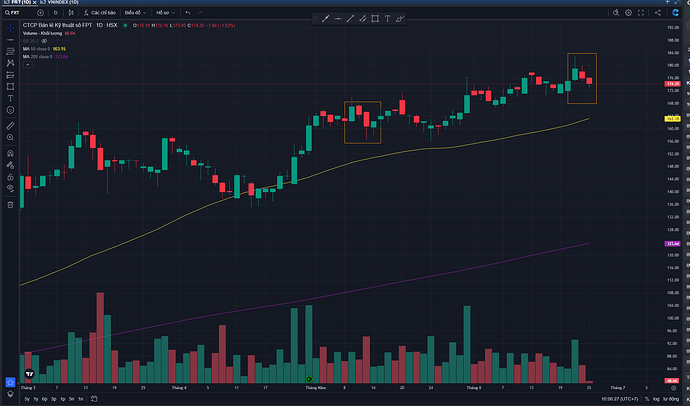Add a symbol with the plus circle

click(40, 13)
